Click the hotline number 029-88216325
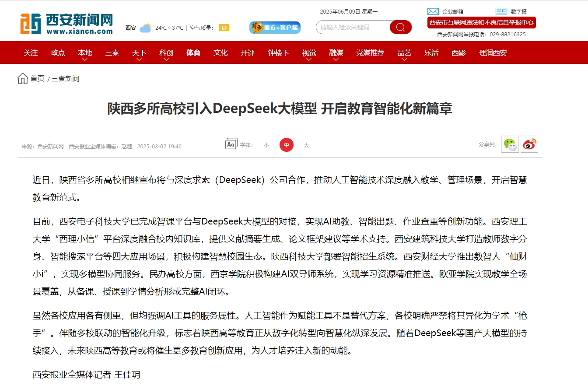Viewport: 588px width, 389px height. click(507, 34)
